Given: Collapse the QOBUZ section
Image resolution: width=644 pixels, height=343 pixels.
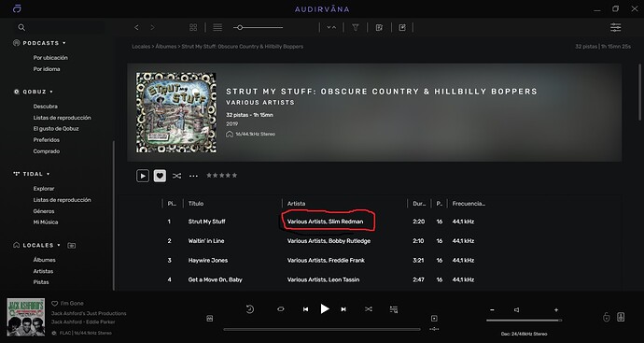Looking at the screenshot, I should (x=51, y=92).
